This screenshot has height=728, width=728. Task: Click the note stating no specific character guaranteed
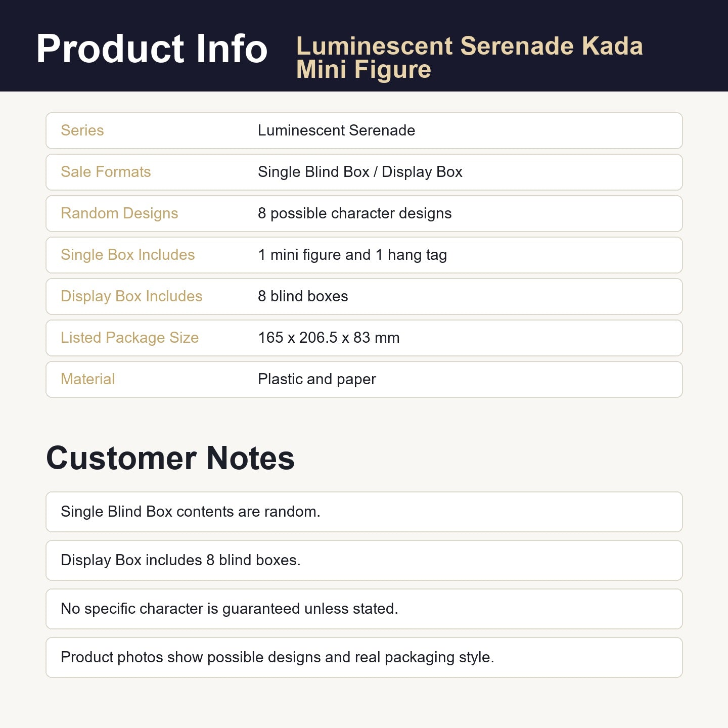tap(364, 609)
